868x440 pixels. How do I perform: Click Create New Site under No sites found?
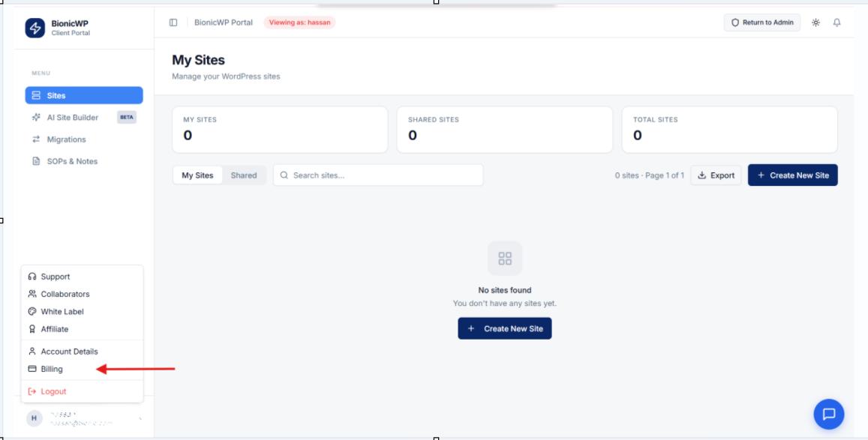click(x=505, y=328)
